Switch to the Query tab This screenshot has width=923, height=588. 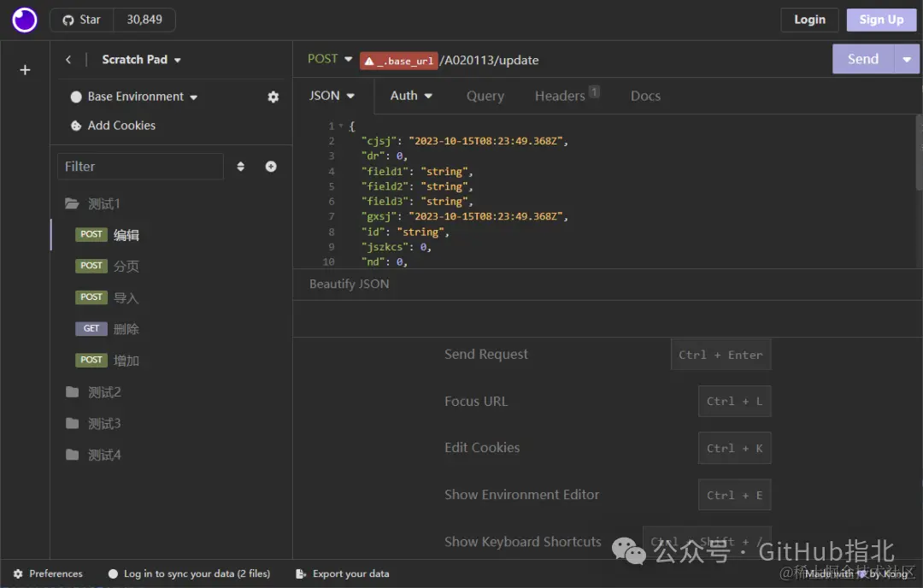tap(485, 96)
